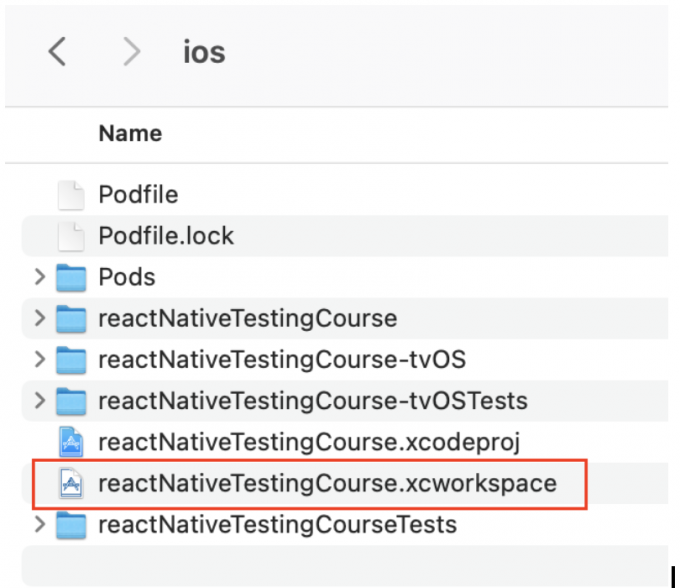The height and width of the screenshot is (588, 680).
Task: Go back using the left chevron
Action: point(57,51)
